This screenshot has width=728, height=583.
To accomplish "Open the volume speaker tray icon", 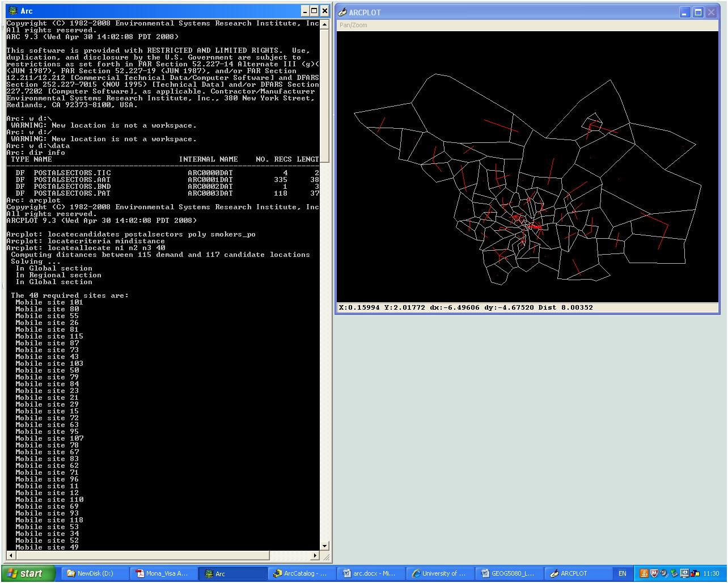I will (x=664, y=573).
